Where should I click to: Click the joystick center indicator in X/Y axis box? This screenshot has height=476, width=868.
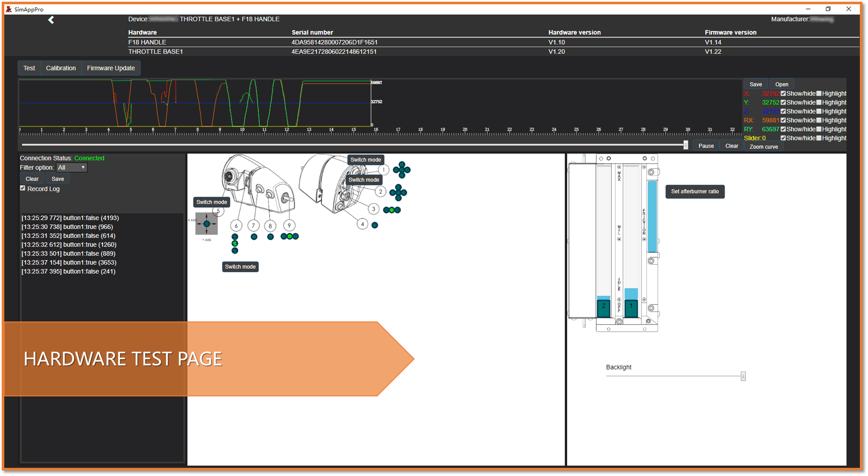pos(207,224)
